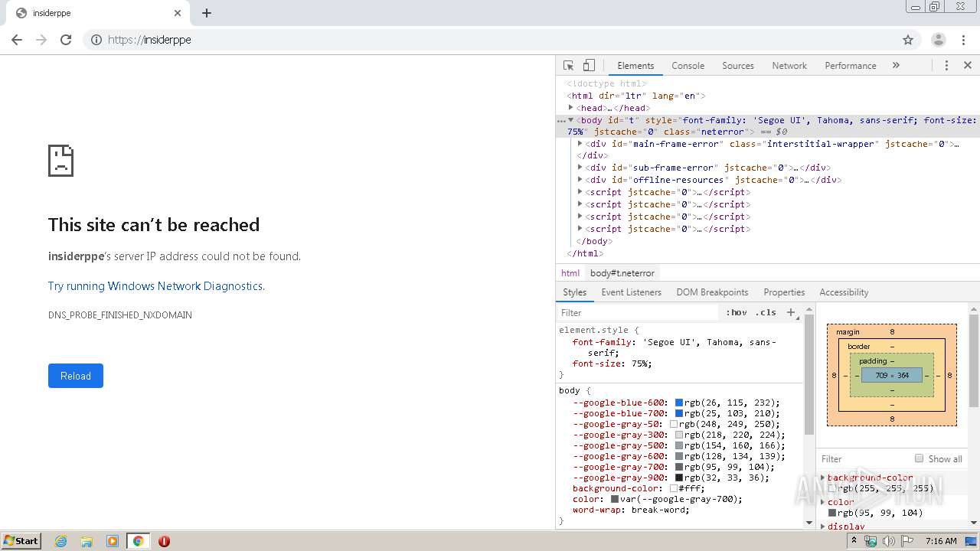Add a new style rule plus icon

pyautogui.click(x=791, y=312)
